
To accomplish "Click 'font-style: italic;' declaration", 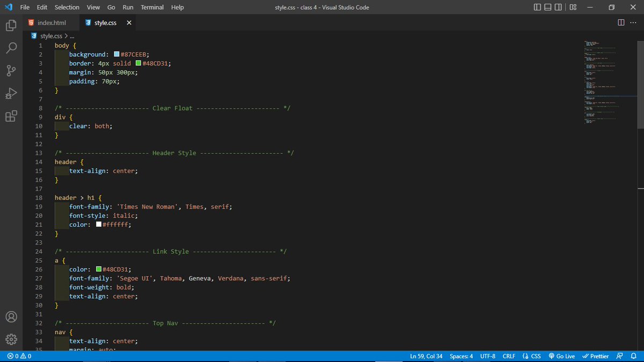I will [x=103, y=216].
